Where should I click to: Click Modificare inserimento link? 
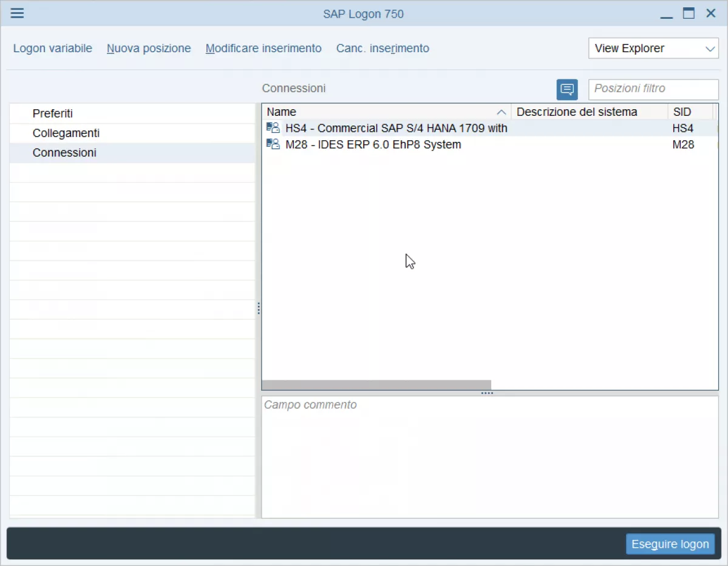(264, 49)
